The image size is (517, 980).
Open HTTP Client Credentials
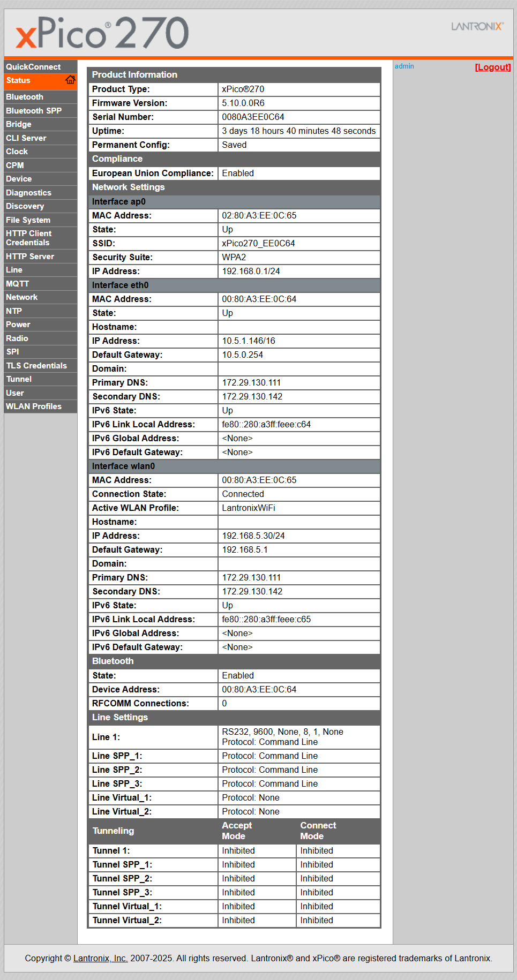click(x=41, y=238)
